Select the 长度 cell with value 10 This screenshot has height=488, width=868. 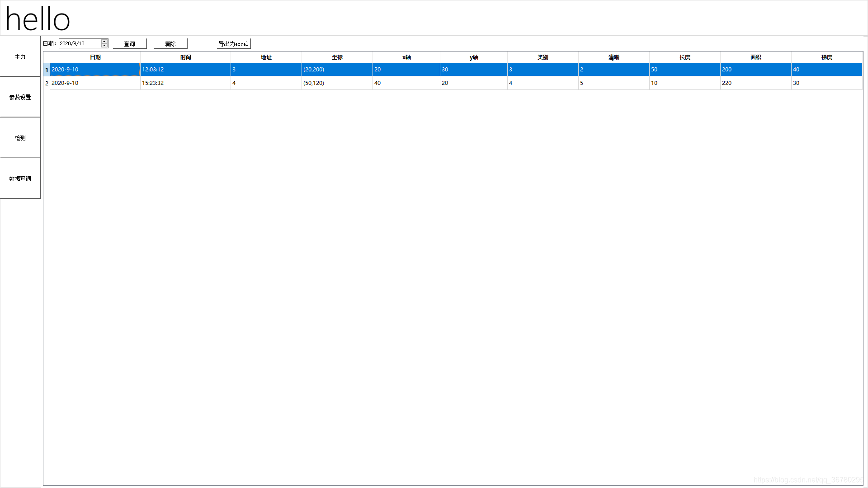click(685, 83)
